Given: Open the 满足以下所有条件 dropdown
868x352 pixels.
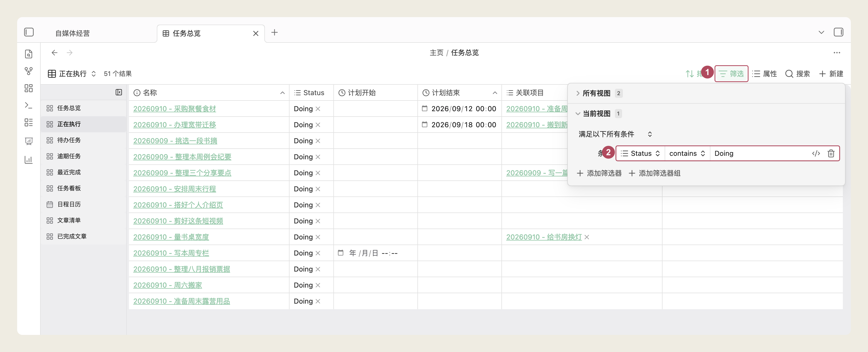Looking at the screenshot, I should pyautogui.click(x=615, y=134).
